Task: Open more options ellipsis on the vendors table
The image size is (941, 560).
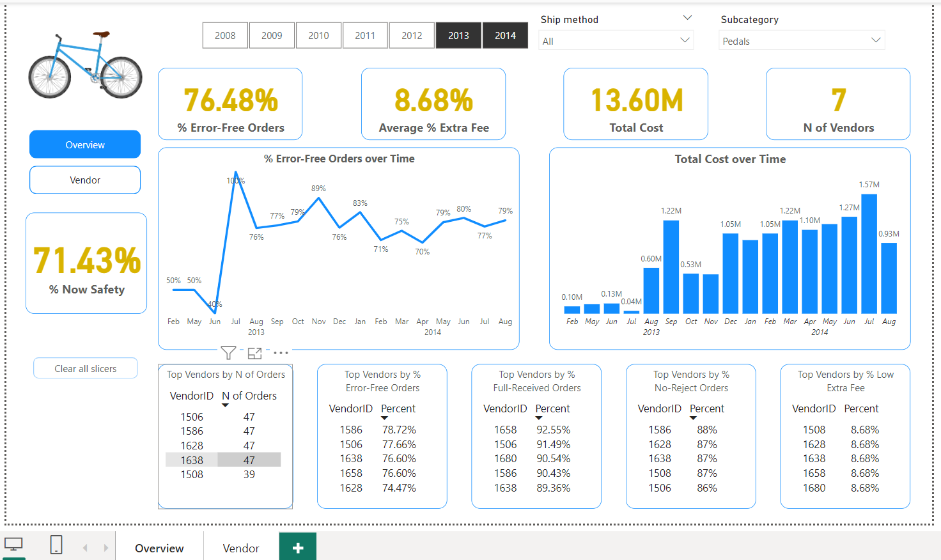Action: (x=281, y=353)
